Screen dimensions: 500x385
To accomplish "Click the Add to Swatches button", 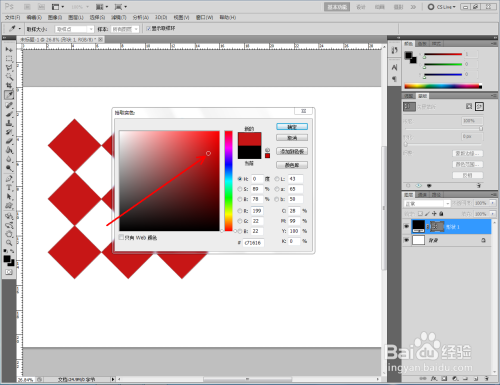I will [292, 151].
